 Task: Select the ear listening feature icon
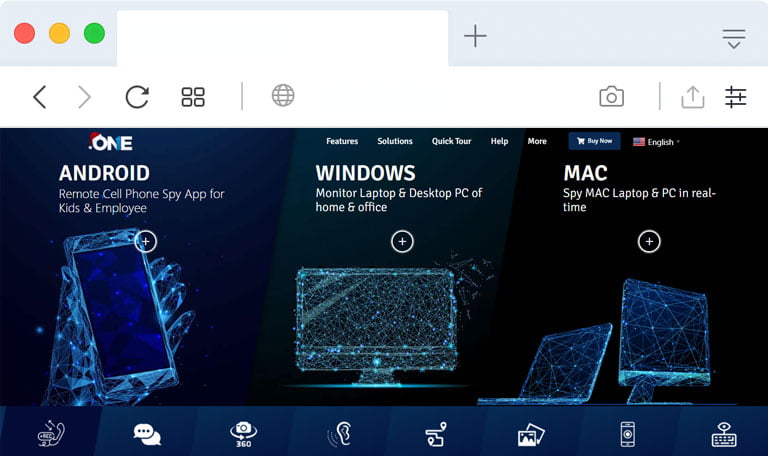tap(339, 434)
